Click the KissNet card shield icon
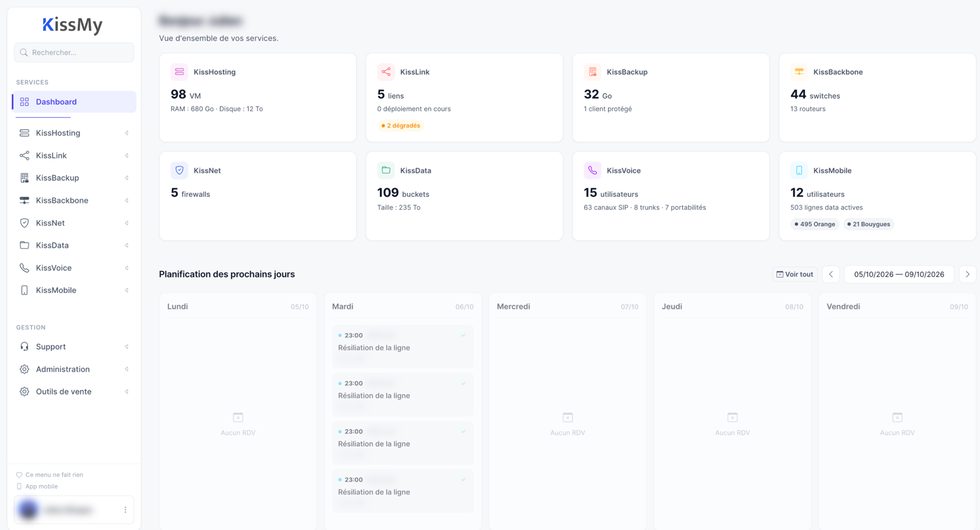 pyautogui.click(x=179, y=170)
